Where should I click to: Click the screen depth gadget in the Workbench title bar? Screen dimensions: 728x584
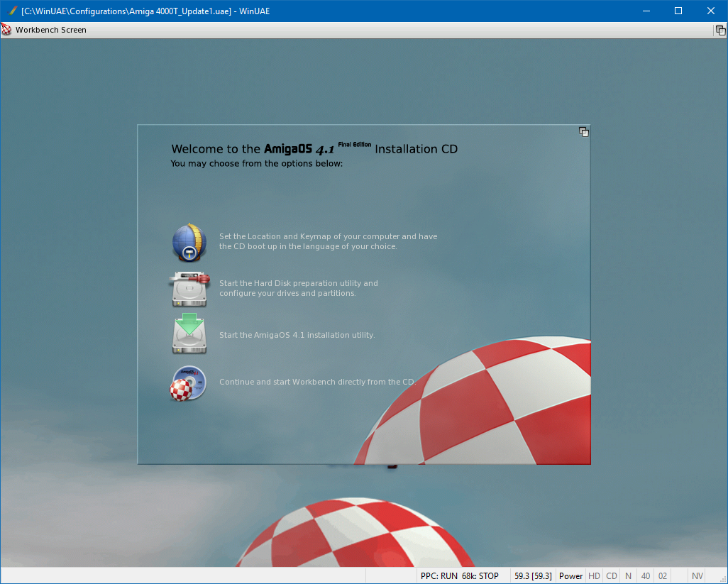[720, 30]
